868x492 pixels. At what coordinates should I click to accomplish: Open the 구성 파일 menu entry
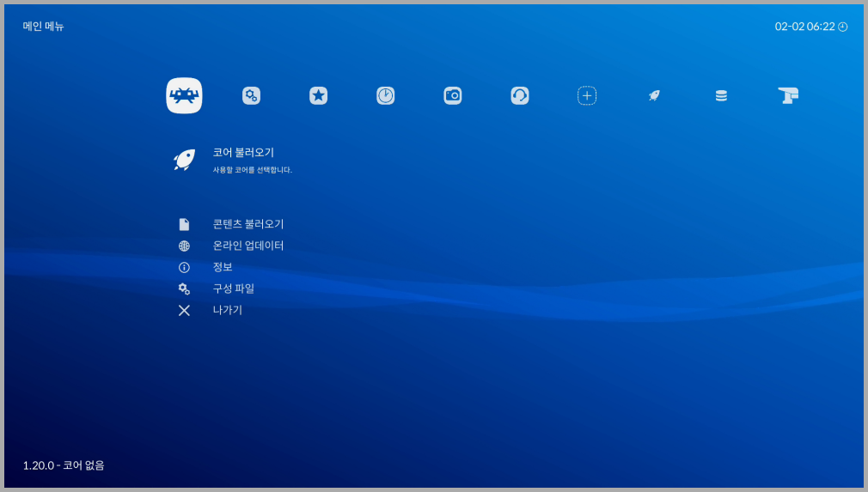234,289
